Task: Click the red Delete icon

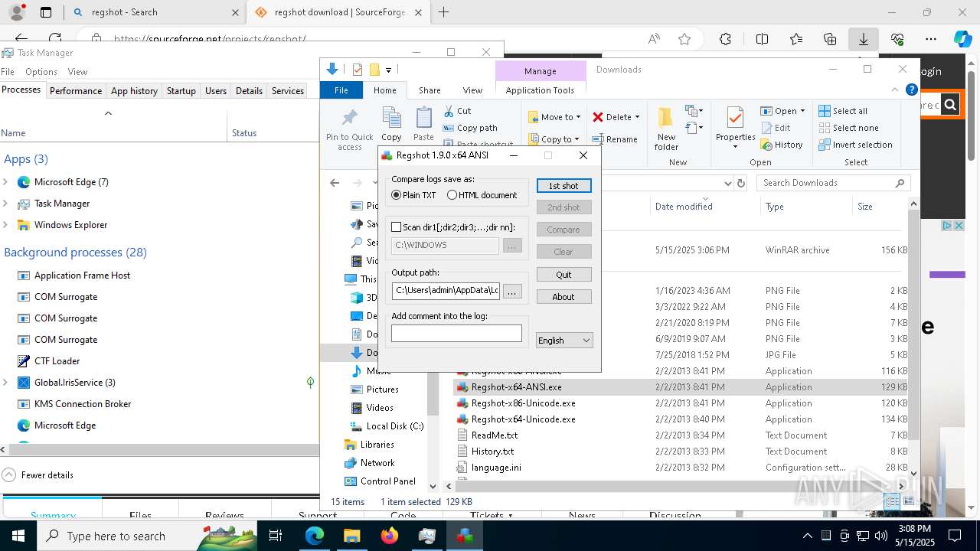Action: 598,117
